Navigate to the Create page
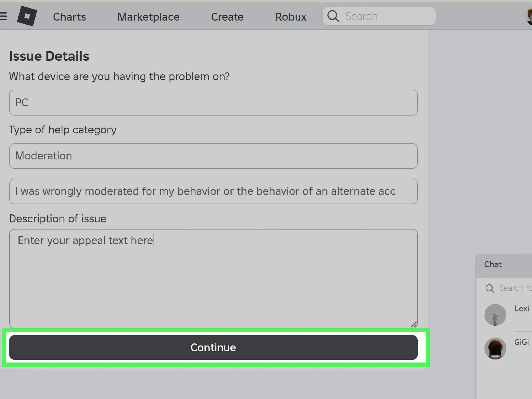The width and height of the screenshot is (532, 399). (227, 17)
